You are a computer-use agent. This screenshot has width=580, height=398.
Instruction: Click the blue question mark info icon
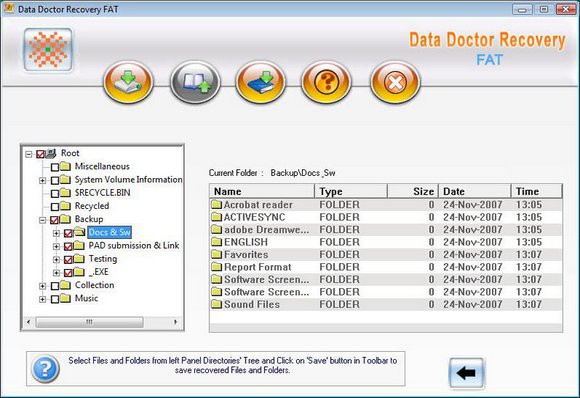pos(45,369)
